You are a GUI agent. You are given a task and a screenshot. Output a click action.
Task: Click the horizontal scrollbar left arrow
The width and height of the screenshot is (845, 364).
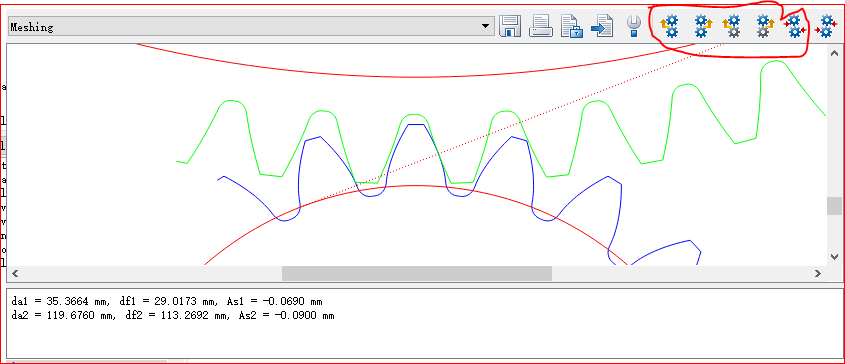pyautogui.click(x=15, y=273)
